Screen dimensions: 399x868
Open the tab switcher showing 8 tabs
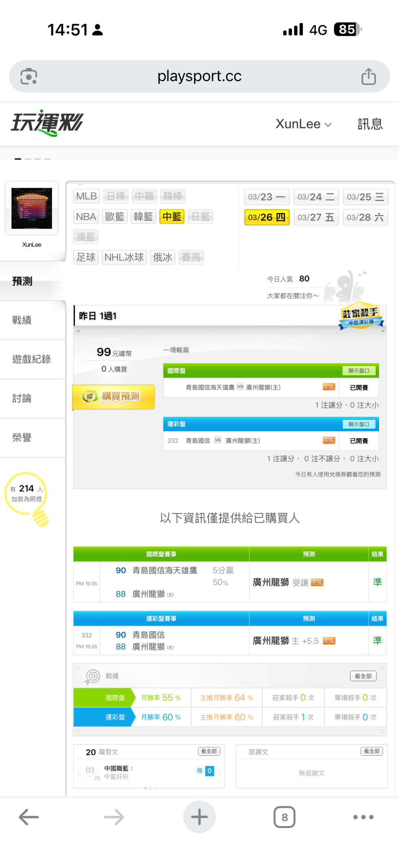[284, 817]
